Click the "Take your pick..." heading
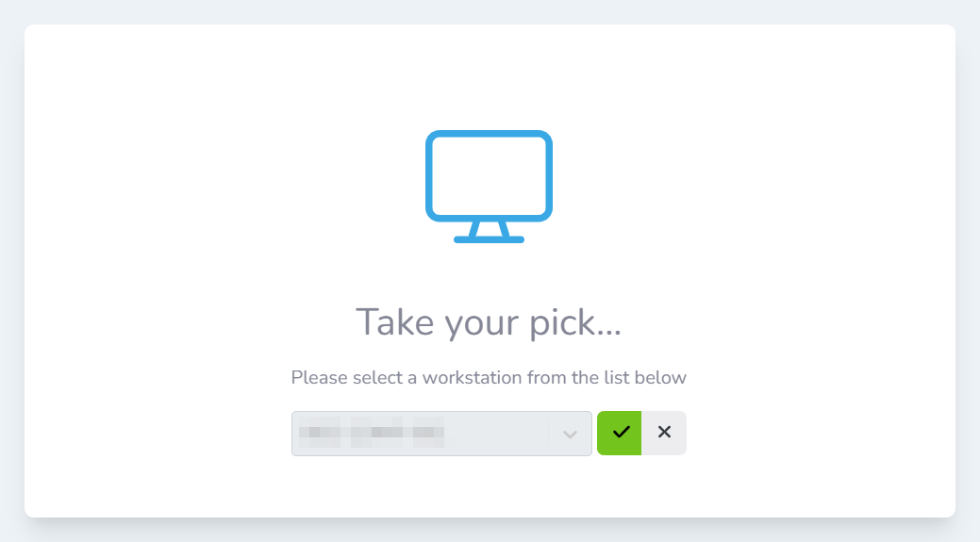 point(489,322)
